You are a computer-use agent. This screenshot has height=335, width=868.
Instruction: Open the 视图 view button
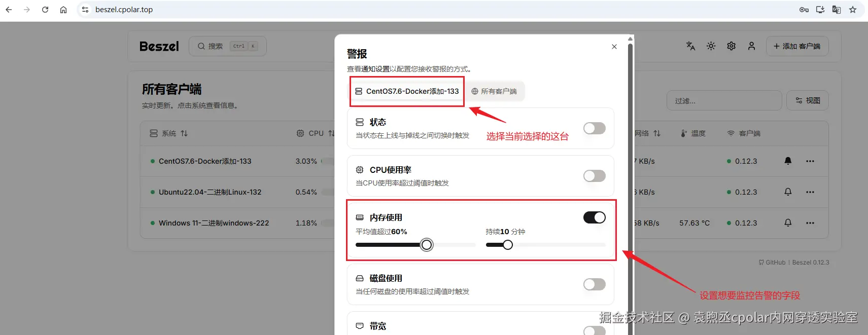coord(808,101)
